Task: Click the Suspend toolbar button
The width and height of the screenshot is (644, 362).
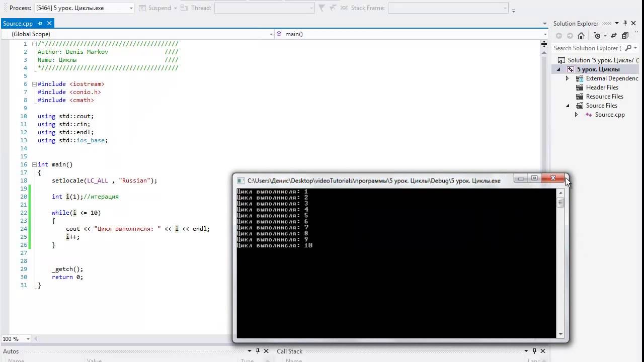Action: (155, 8)
